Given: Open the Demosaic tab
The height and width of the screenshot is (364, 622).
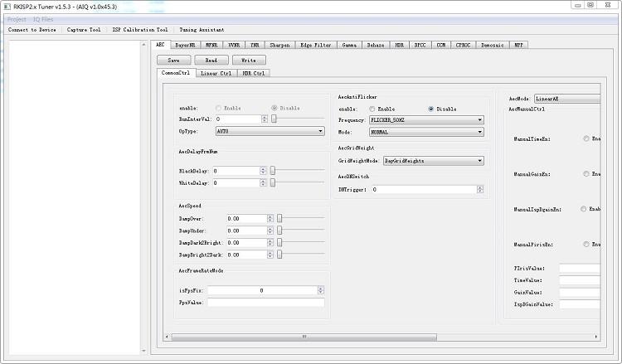Looking at the screenshot, I should coord(493,46).
